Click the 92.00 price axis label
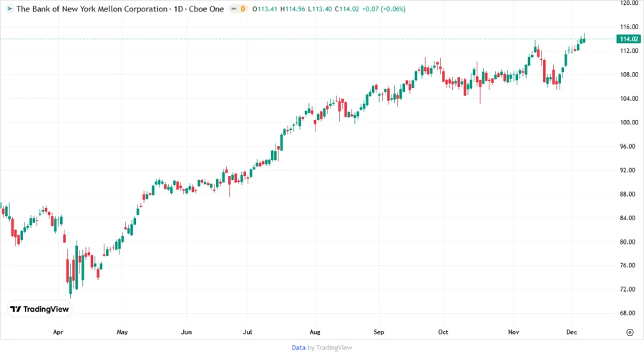Image resolution: width=644 pixels, height=356 pixels. point(629,170)
